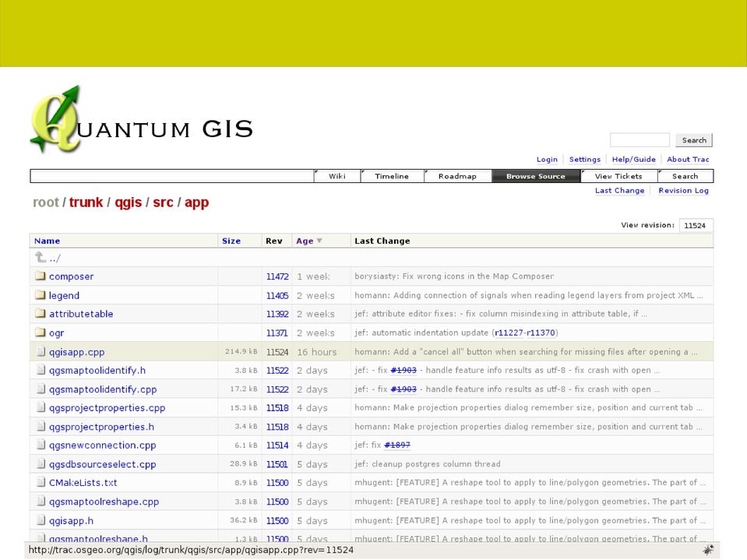Open the Search tab in navigation bar
Viewport: 747px width, 560px height.
coord(685,176)
